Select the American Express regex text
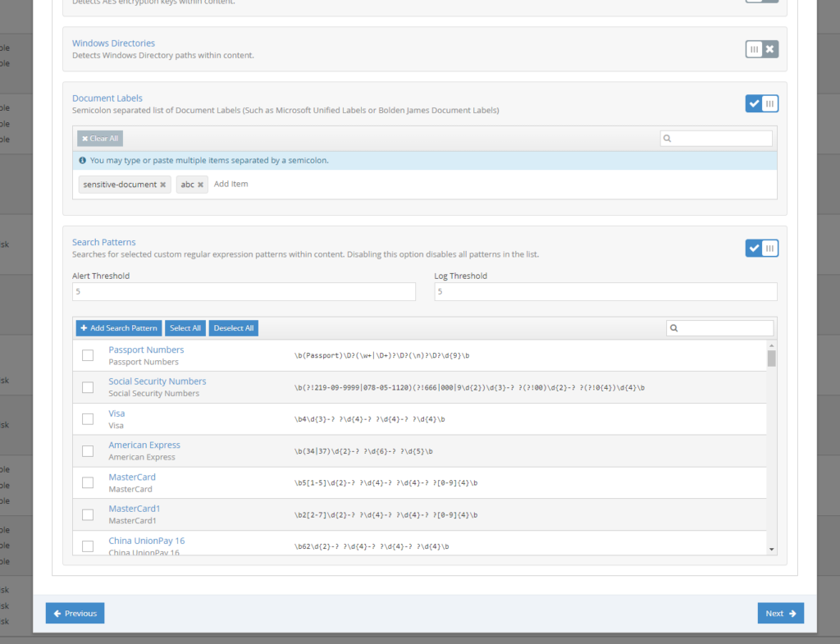 [363, 451]
